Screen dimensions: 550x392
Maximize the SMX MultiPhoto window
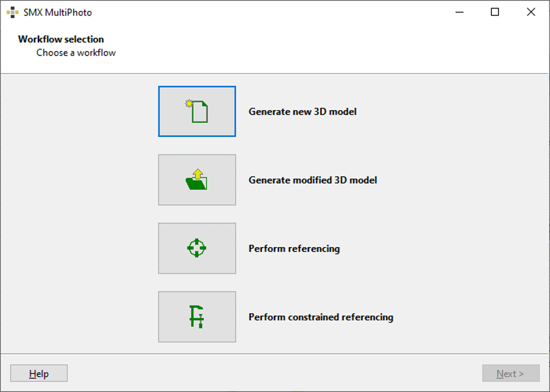point(495,12)
